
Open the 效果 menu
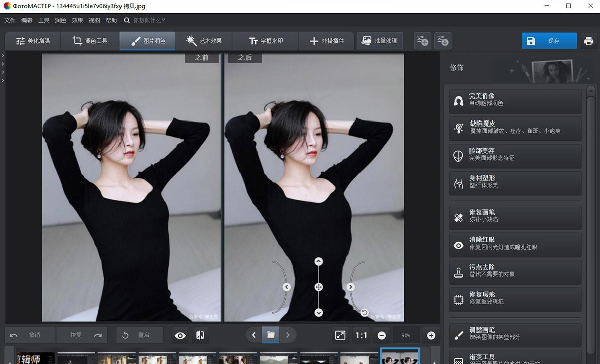coord(77,20)
